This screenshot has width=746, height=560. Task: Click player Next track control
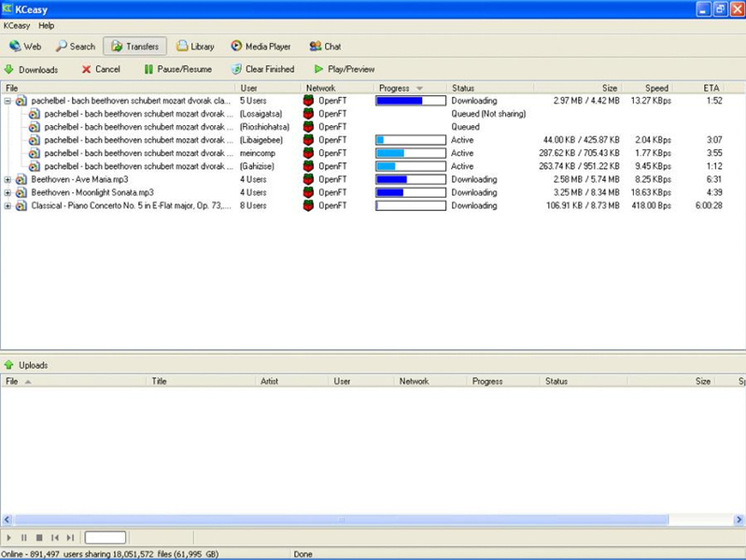[x=70, y=538]
